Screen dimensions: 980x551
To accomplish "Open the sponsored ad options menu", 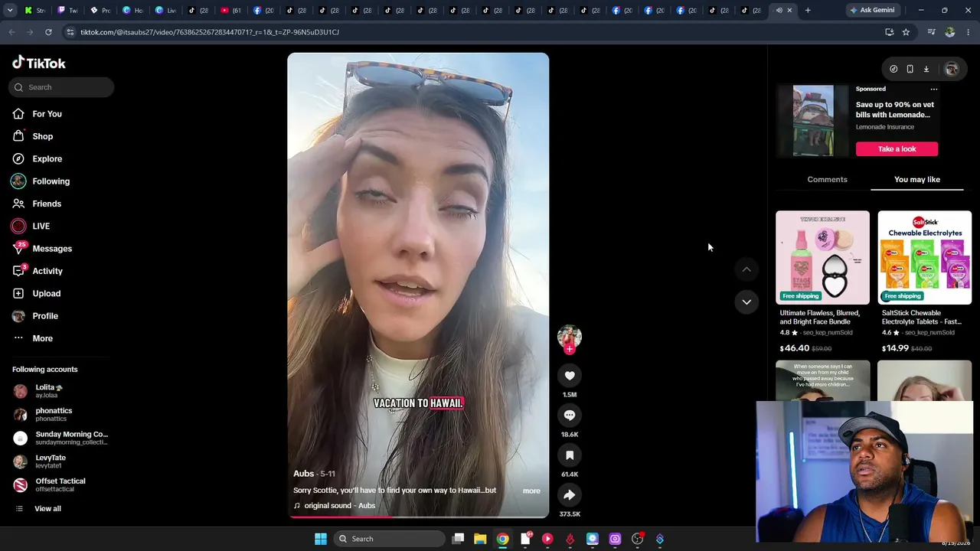I will [933, 90].
